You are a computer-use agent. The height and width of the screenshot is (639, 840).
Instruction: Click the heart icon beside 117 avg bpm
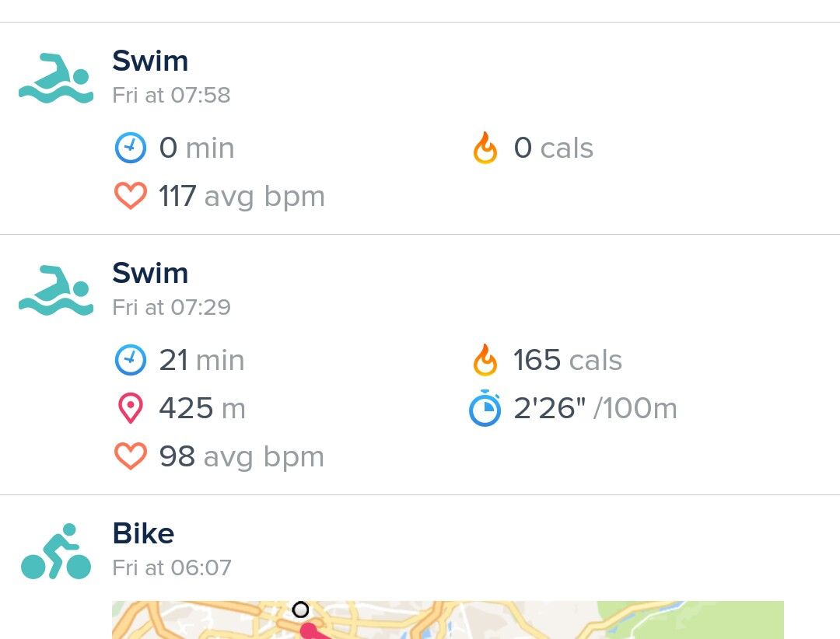(x=131, y=196)
